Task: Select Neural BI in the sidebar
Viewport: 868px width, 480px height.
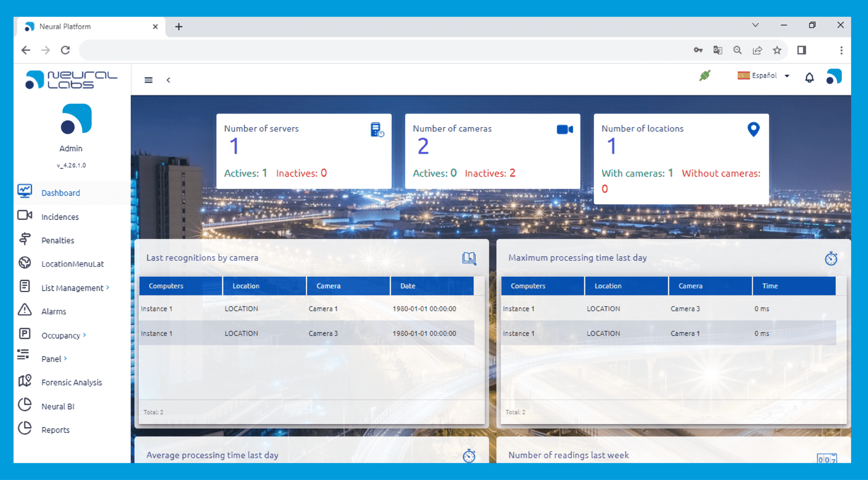Action: click(x=58, y=406)
